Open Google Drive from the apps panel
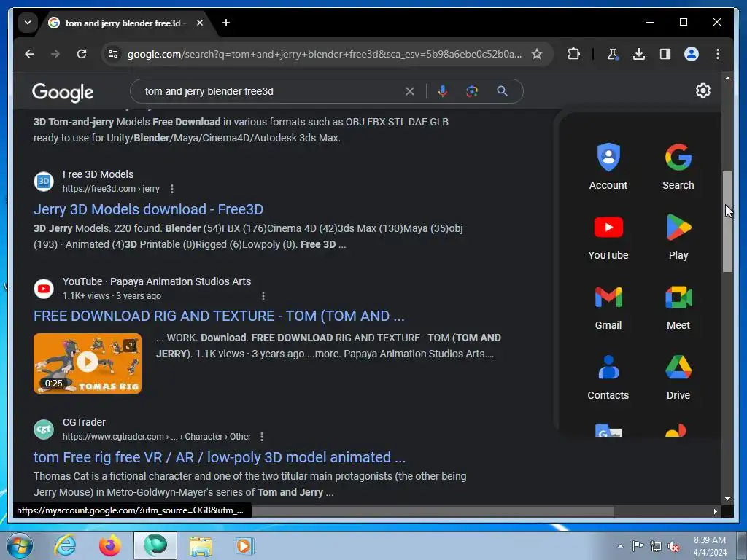This screenshot has width=747, height=560. 678,377
